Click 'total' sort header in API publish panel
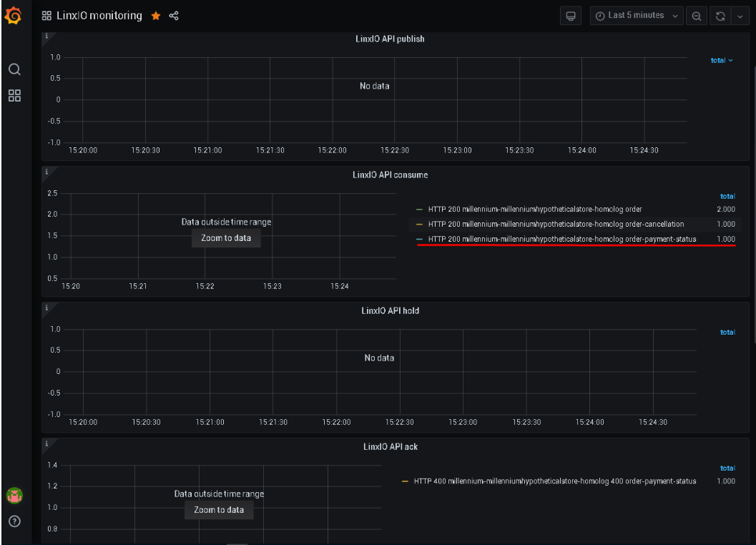The width and height of the screenshot is (756, 545). pos(720,61)
